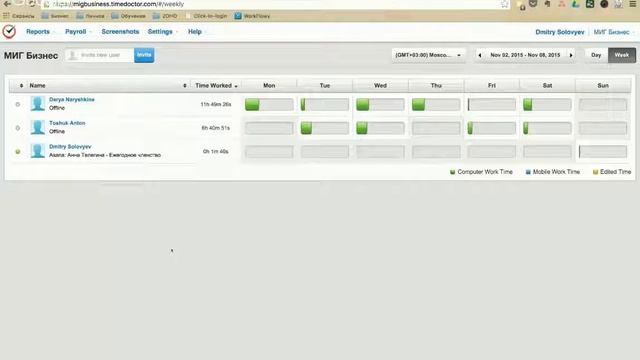Reload the page with the browser refresh icon
The width and height of the screenshot is (640, 360).
(x=31, y=4)
